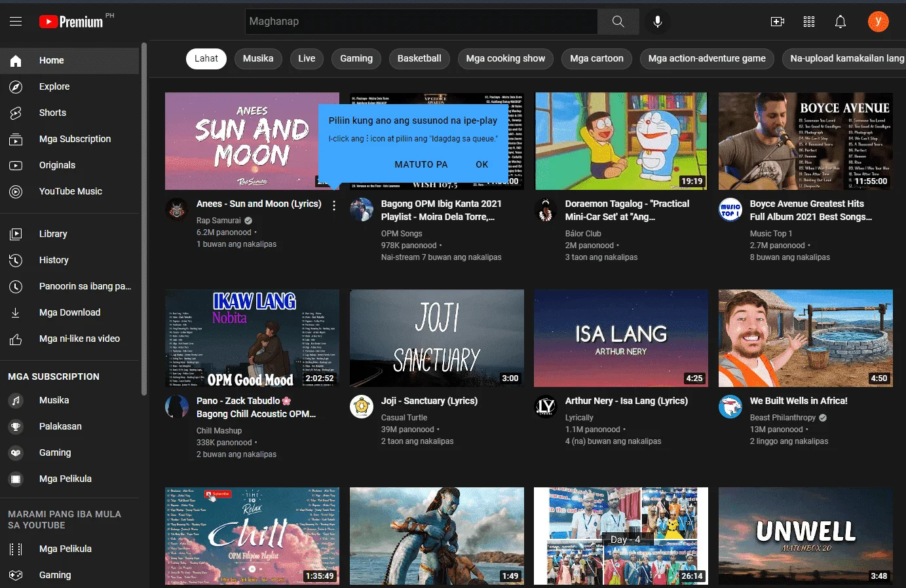Select the Musika filter chip

[258, 58]
